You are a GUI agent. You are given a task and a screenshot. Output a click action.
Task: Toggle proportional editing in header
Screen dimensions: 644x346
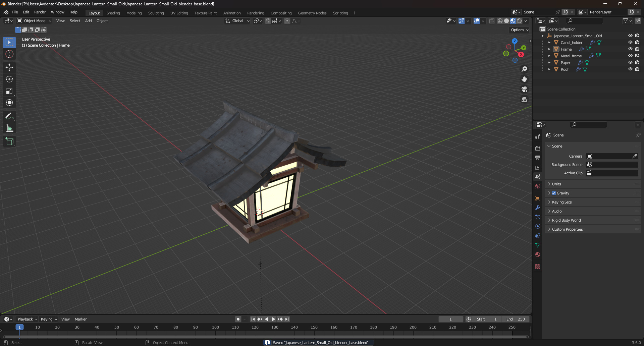coord(287,21)
